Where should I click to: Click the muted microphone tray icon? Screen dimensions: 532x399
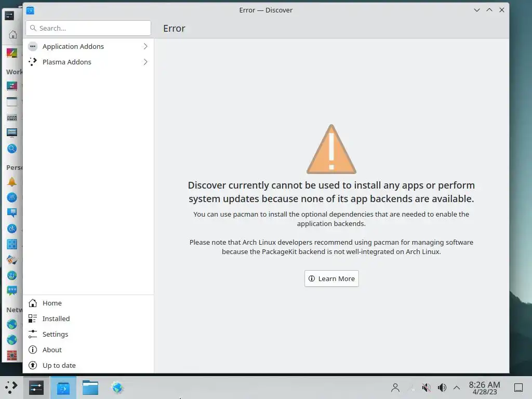pos(426,388)
